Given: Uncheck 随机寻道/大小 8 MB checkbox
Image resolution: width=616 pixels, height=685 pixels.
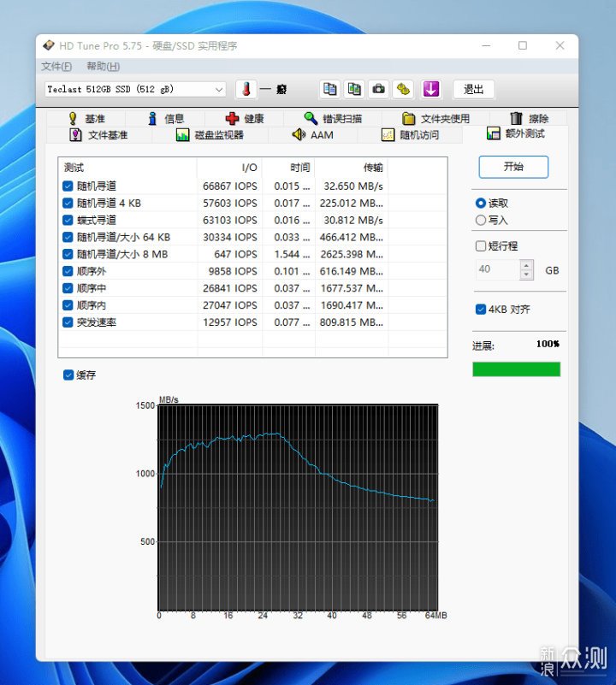Looking at the screenshot, I should 68,254.
